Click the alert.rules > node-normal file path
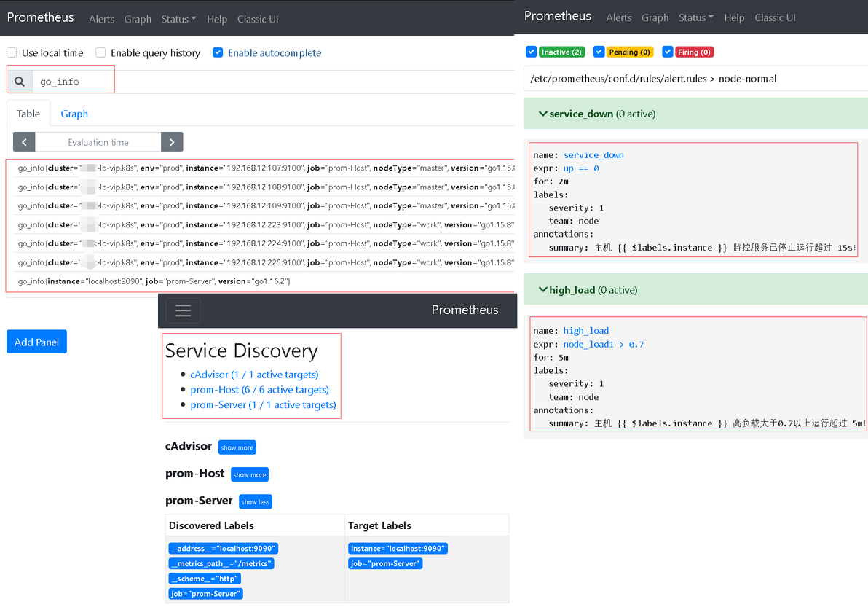 (x=653, y=79)
